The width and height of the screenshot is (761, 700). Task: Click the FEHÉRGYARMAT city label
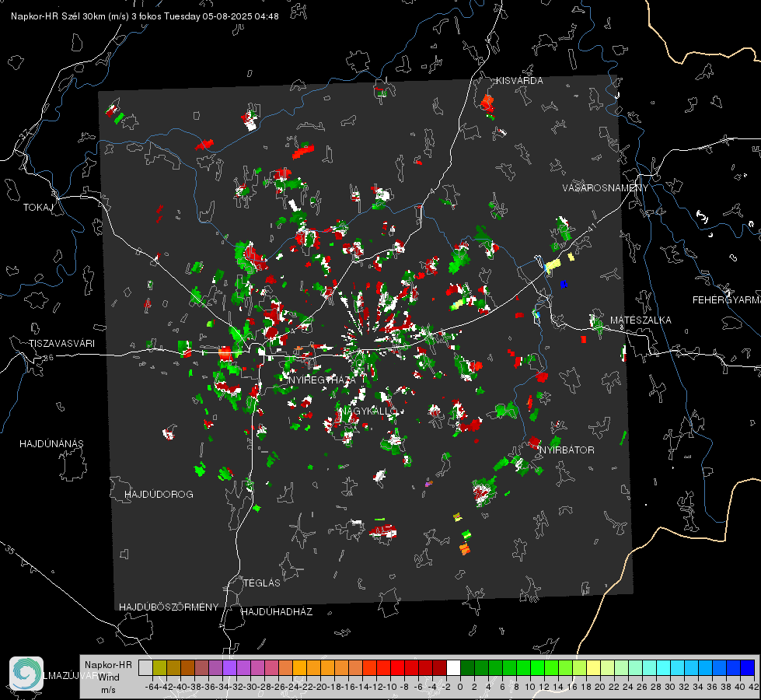point(726,300)
